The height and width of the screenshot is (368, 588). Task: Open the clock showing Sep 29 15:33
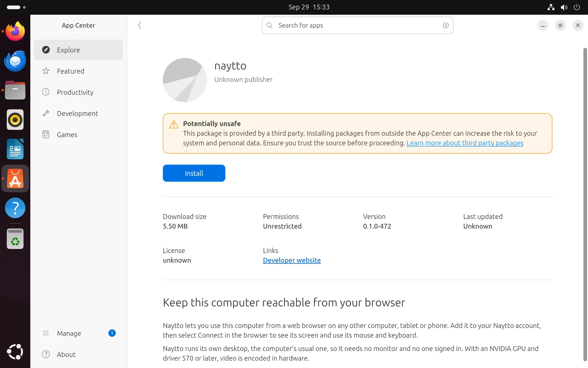[x=309, y=7]
